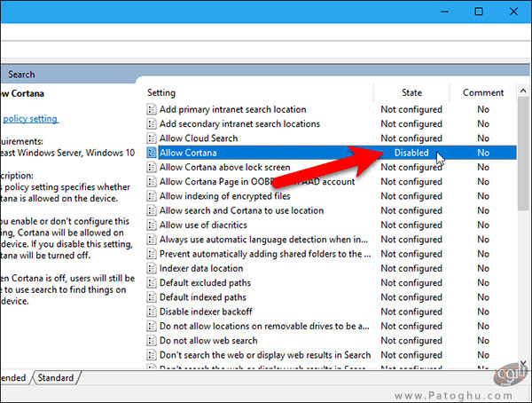Click the No comment cell for Default indexed paths
This screenshot has width=532, height=403.
(483, 297)
